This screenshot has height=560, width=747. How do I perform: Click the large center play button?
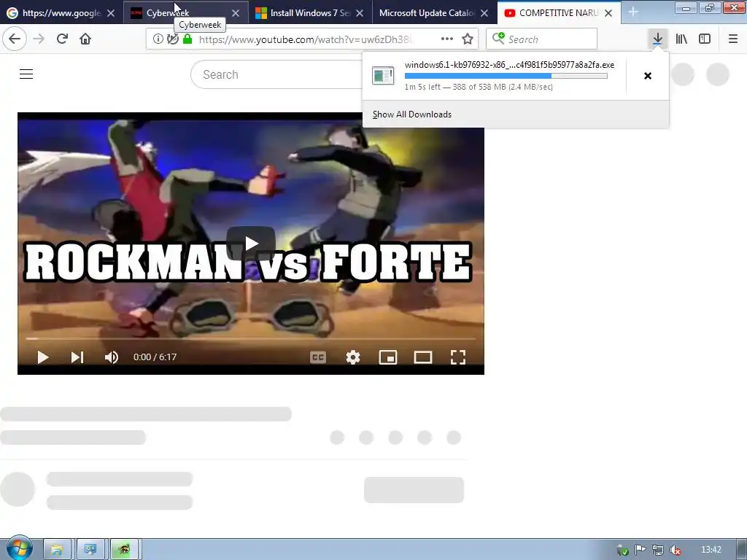tap(251, 244)
